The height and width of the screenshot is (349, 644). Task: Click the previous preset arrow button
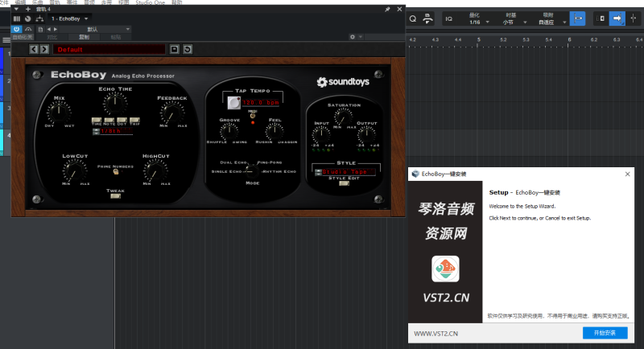coord(34,49)
